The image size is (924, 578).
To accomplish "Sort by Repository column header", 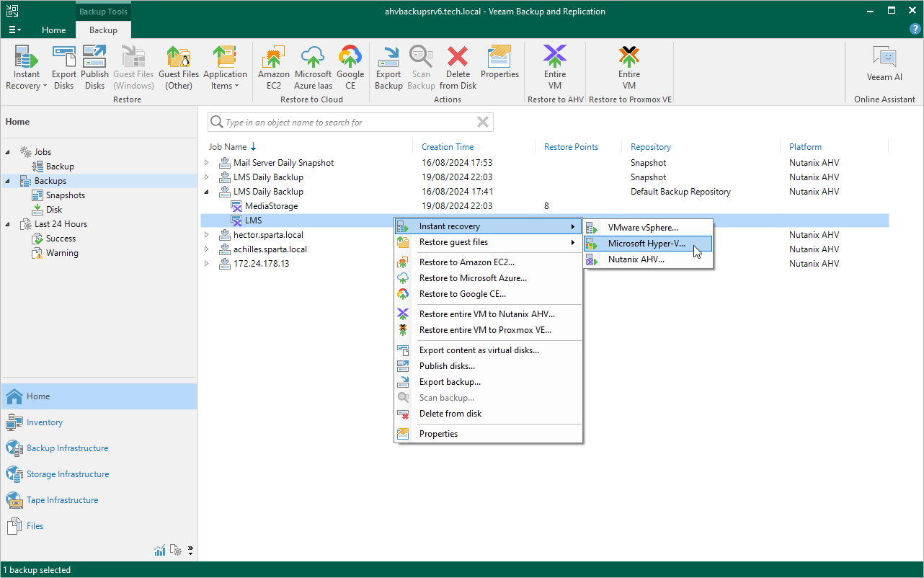I will coord(651,147).
